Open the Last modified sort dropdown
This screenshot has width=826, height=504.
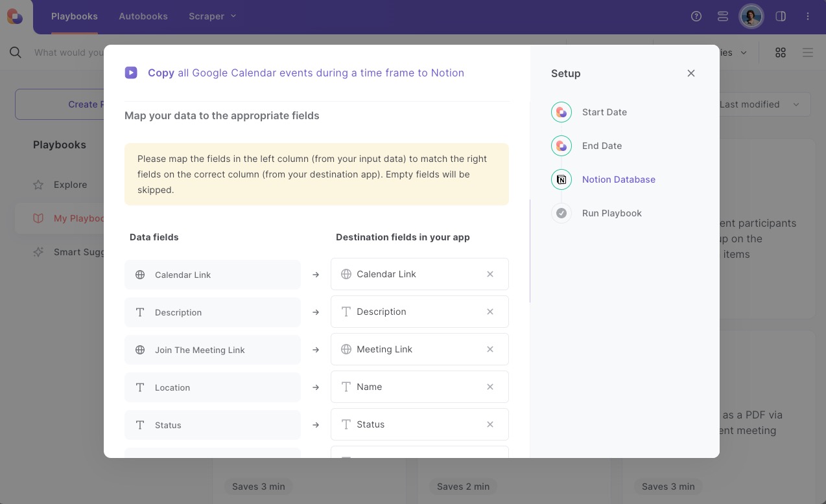click(x=759, y=104)
